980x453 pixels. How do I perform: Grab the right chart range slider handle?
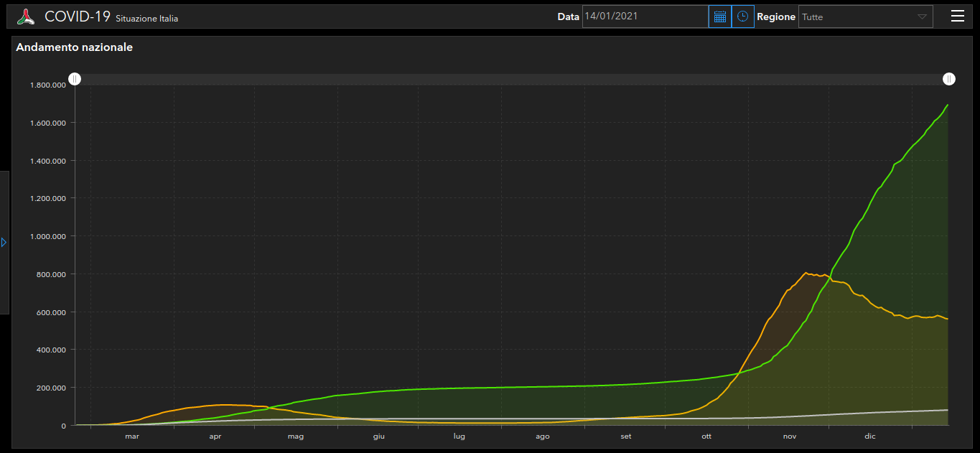(949, 79)
